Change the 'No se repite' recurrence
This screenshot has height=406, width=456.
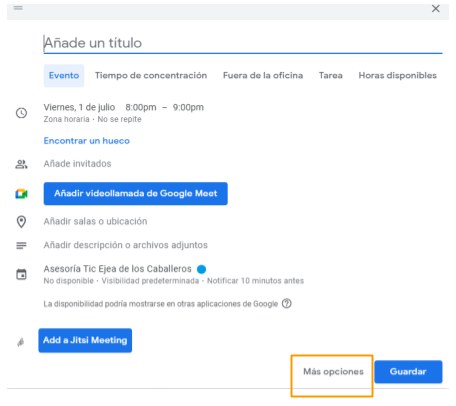point(119,119)
